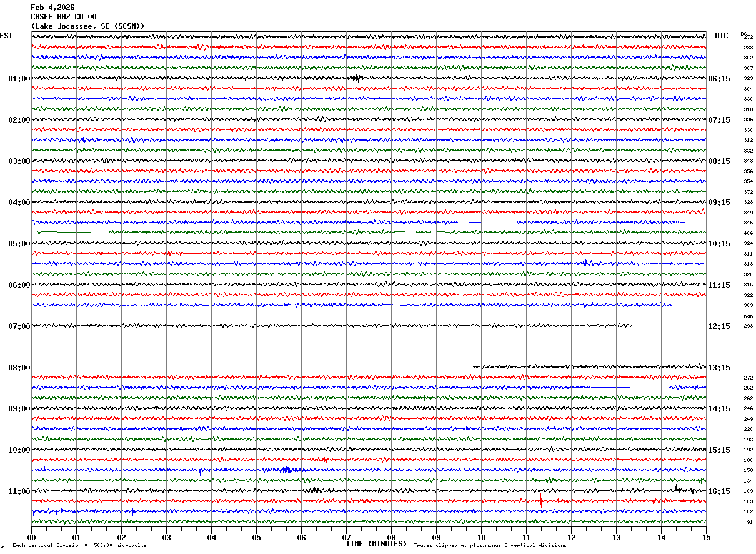The image size is (756, 554).
Task: Click the 7 minute tick on the time axis
Action: click(x=346, y=537)
